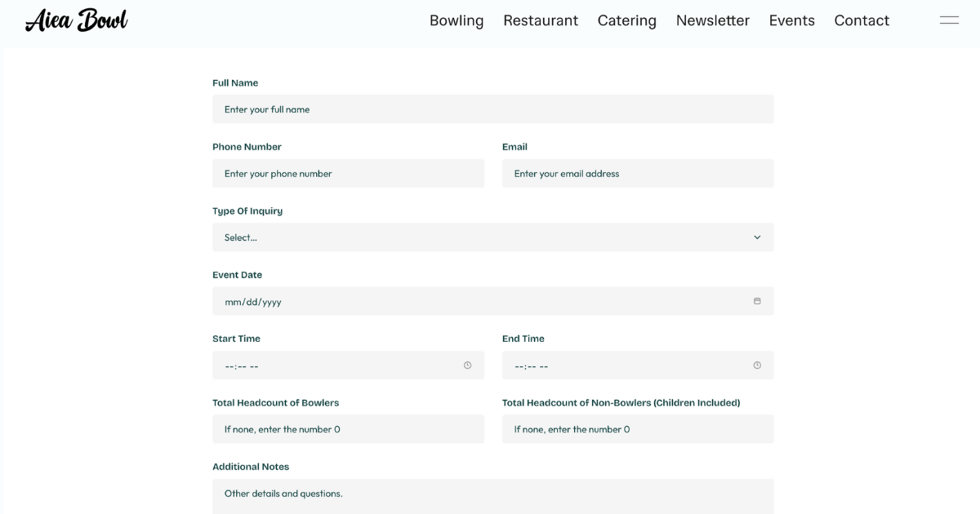Click the Aiea Bowl logo
Viewport: 980px width, 514px height.
76,19
